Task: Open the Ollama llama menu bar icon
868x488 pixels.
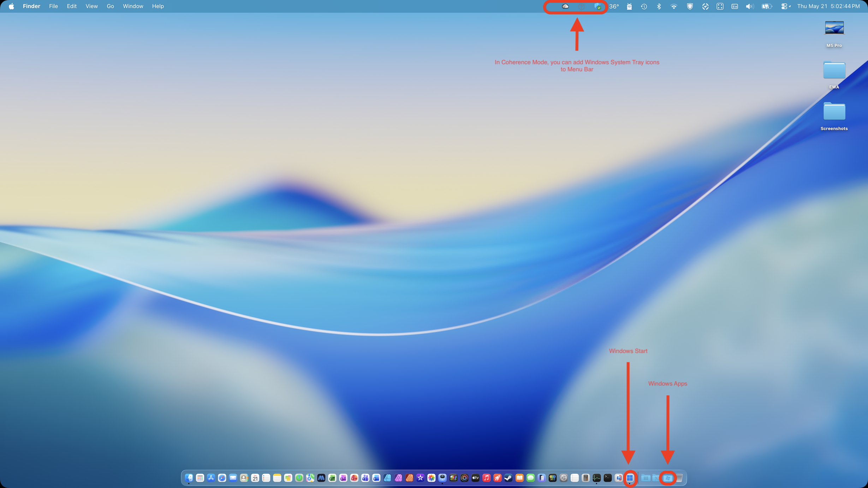Action: [629, 6]
